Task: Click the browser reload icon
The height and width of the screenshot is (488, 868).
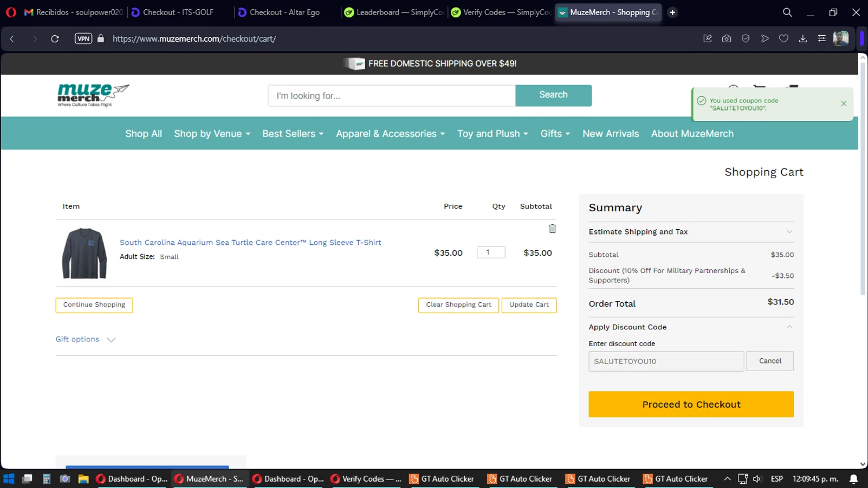Action: pyautogui.click(x=55, y=39)
